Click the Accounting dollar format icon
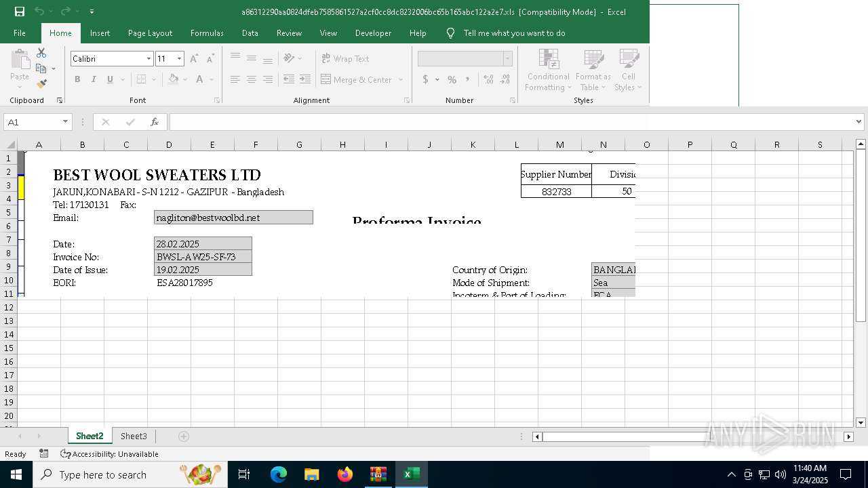The width and height of the screenshot is (868, 488). pos(425,79)
